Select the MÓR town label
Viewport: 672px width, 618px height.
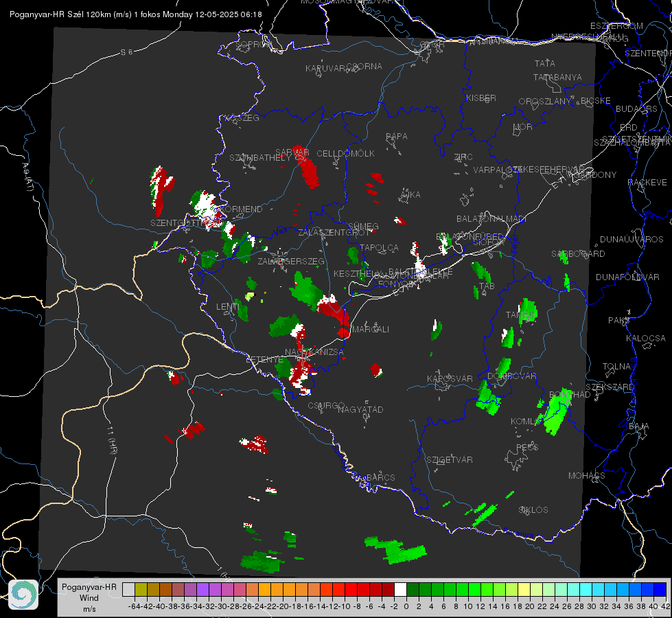[523, 126]
